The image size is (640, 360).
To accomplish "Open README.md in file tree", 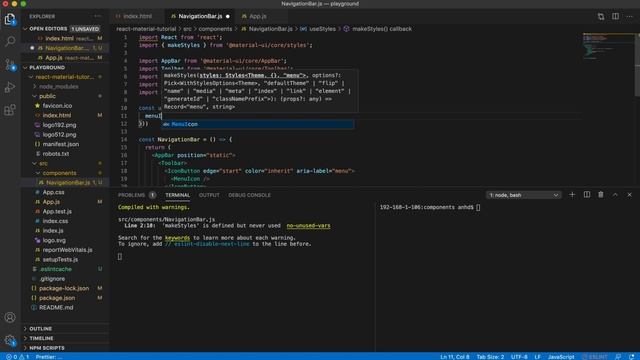I will click(56, 308).
